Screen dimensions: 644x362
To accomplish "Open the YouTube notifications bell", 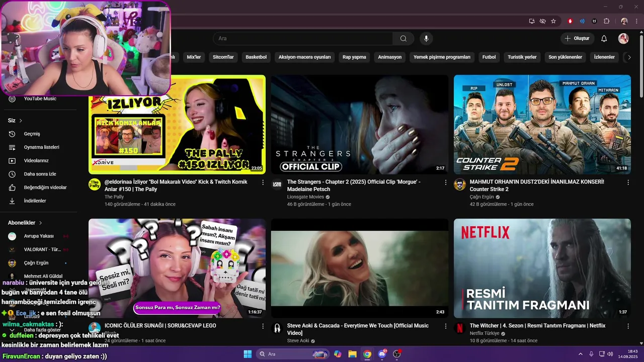I will [x=604, y=39].
